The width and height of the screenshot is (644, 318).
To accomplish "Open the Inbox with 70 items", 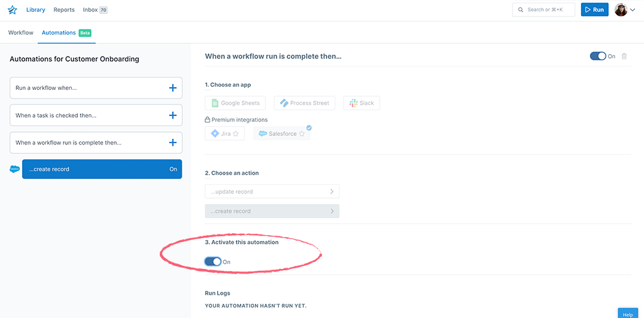I will point(96,10).
